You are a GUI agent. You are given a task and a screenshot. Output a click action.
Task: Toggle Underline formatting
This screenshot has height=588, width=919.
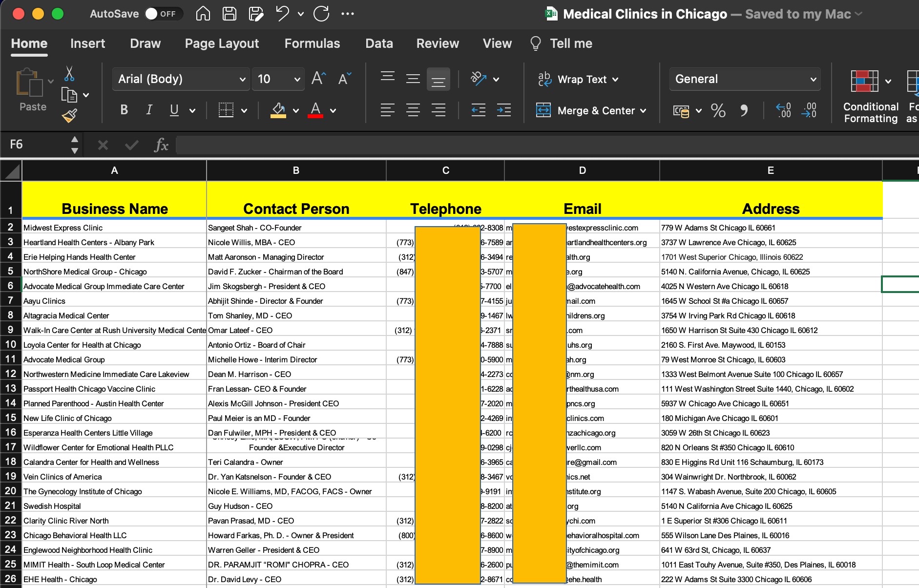click(x=174, y=110)
